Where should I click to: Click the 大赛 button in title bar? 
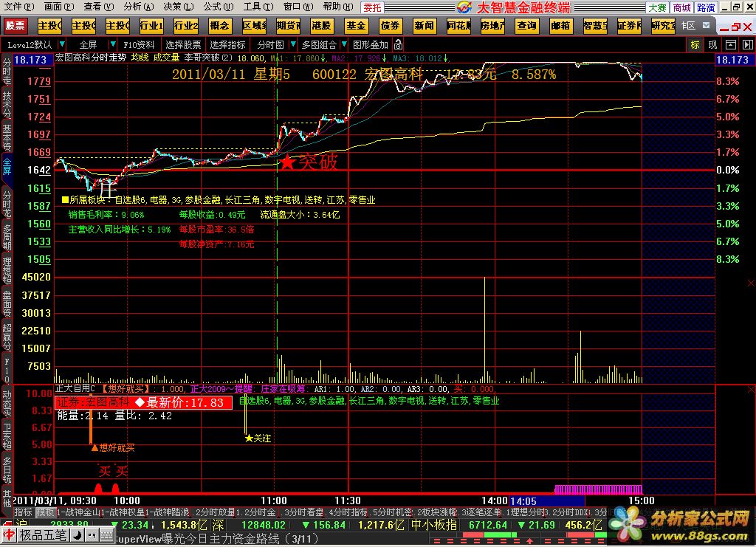pos(657,7)
